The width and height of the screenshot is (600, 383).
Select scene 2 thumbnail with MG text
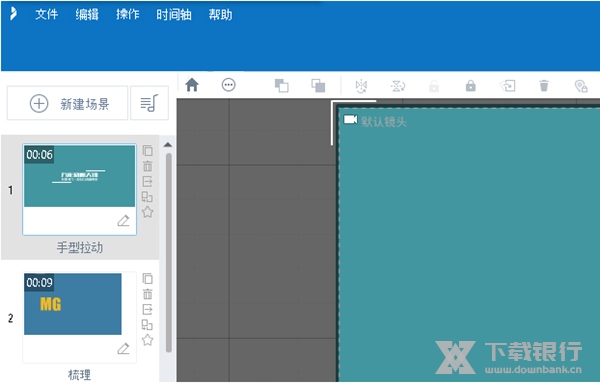click(x=73, y=304)
